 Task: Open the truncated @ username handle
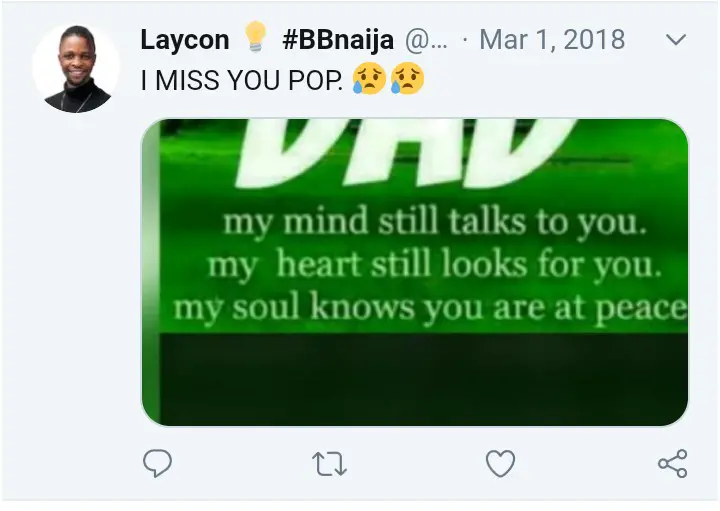tap(426, 40)
